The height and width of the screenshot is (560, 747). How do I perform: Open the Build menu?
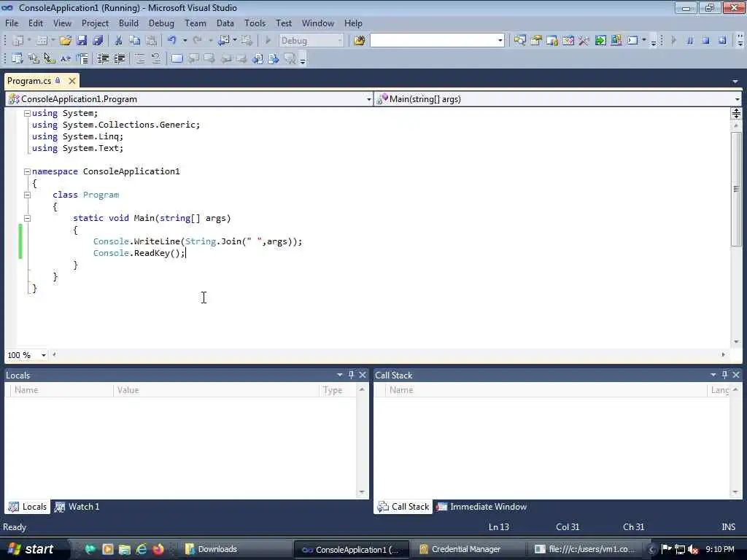pyautogui.click(x=128, y=23)
